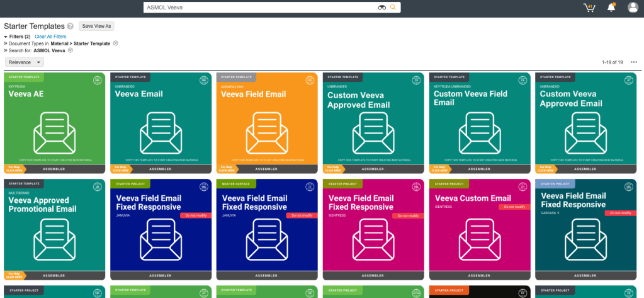Click the help icon beside Starter Templates

click(71, 26)
